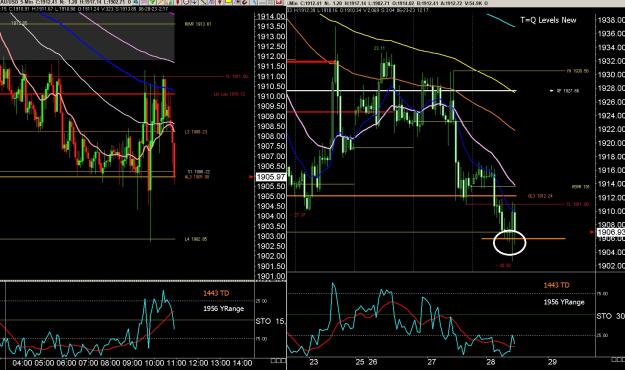Click the STO 30 label on right indicator

[611, 316]
